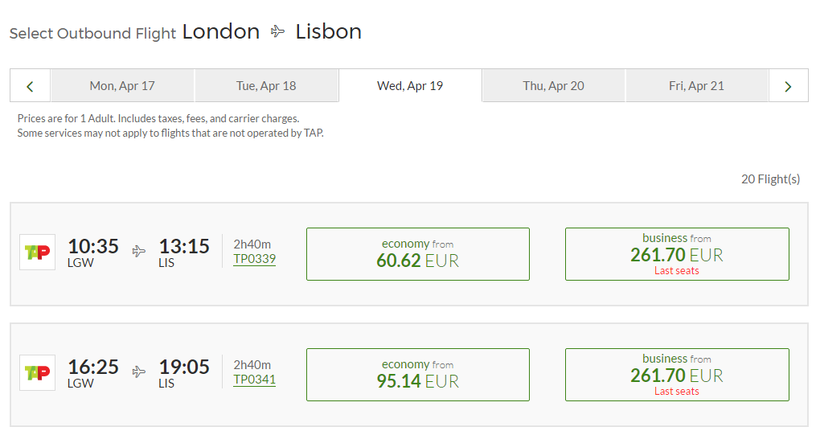Choose business fare on 10:35 flight
Image resolution: width=820 pixels, height=427 pixels.
point(677,254)
